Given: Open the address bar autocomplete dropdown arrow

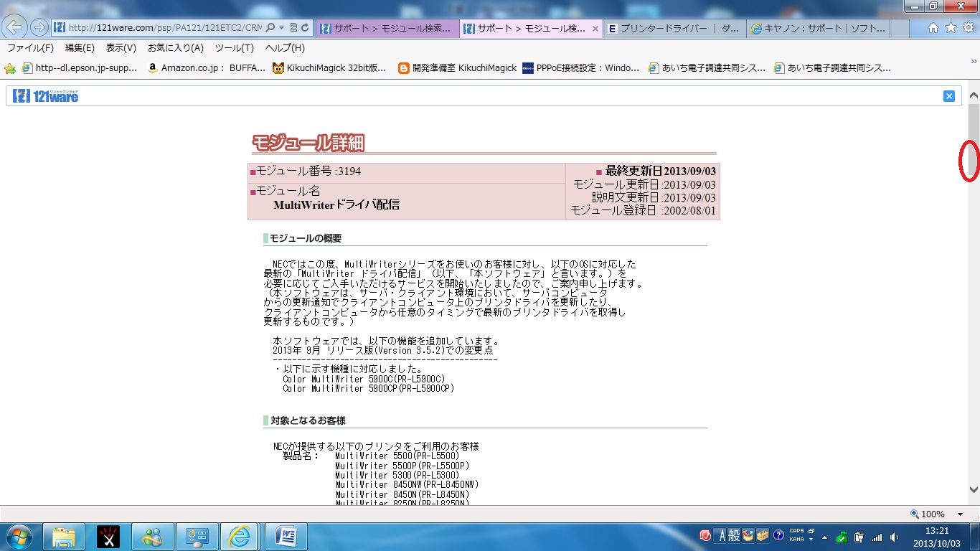Looking at the screenshot, I should click(x=282, y=28).
